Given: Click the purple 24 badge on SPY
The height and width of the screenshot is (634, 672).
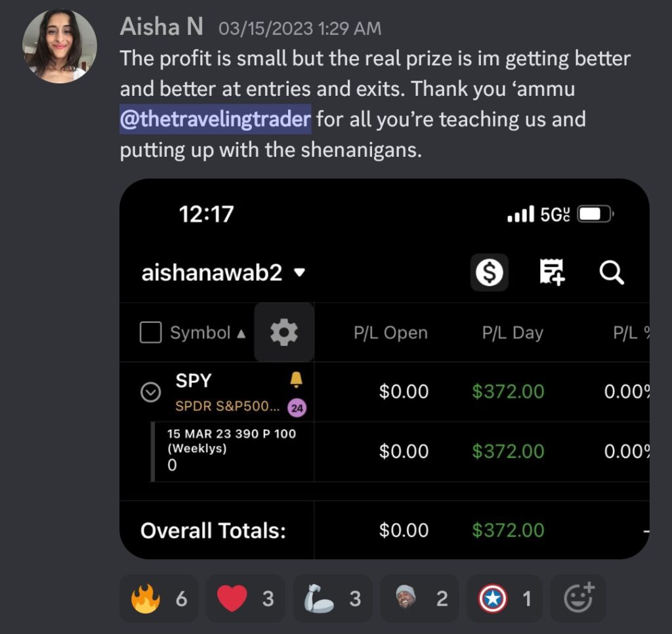Looking at the screenshot, I should pyautogui.click(x=297, y=408).
